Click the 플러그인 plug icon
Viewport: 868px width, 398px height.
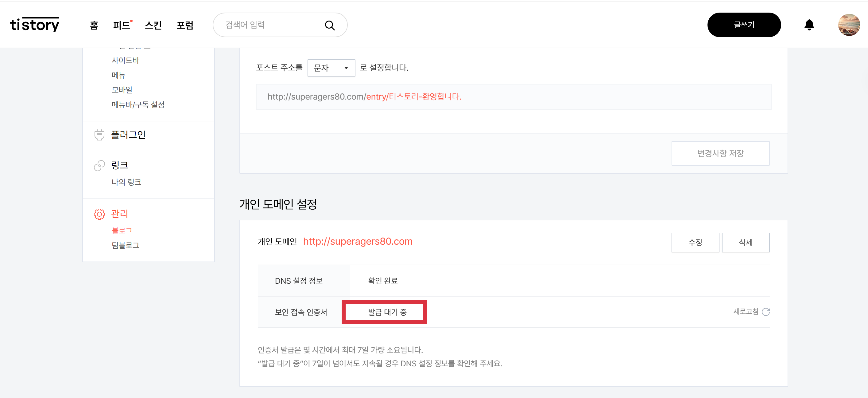(99, 135)
